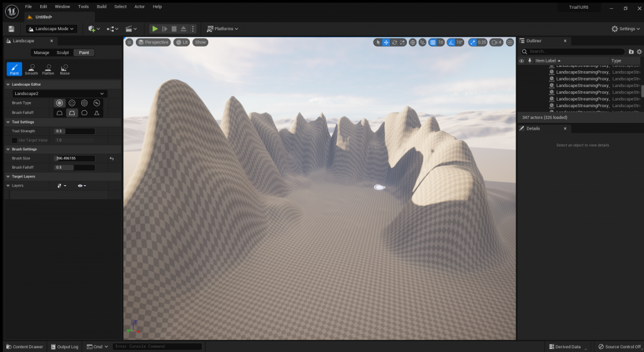Viewport: 644px width, 352px height.
Task: Select the tip brush falloff
Action: click(x=96, y=113)
